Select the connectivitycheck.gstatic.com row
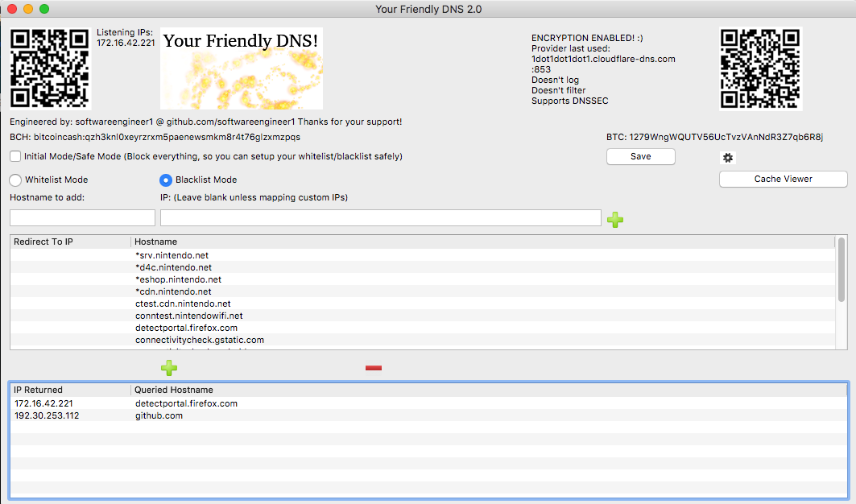This screenshot has height=504, width=856. pyautogui.click(x=423, y=339)
